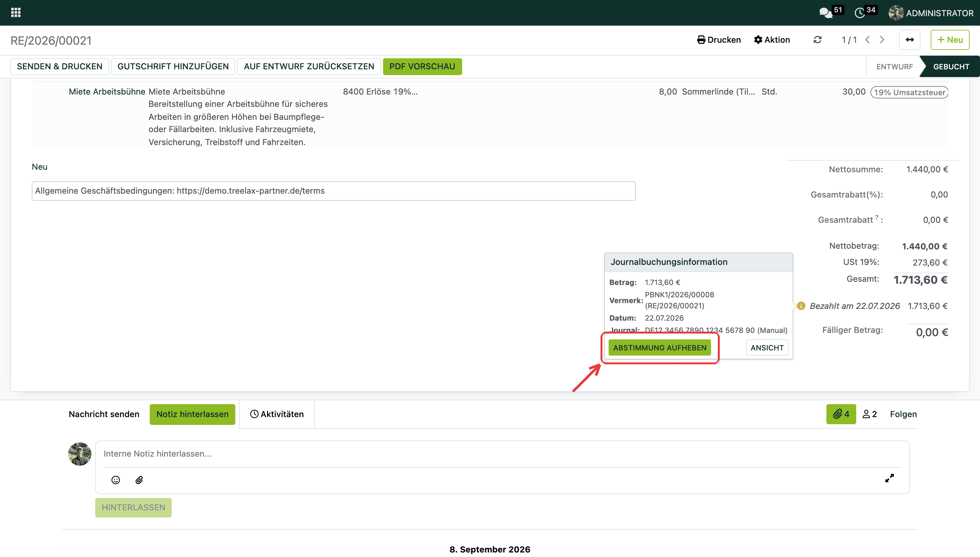Click the 19% Umsatzsteuer tax tag
Screen dimensions: 980x557
click(909, 92)
